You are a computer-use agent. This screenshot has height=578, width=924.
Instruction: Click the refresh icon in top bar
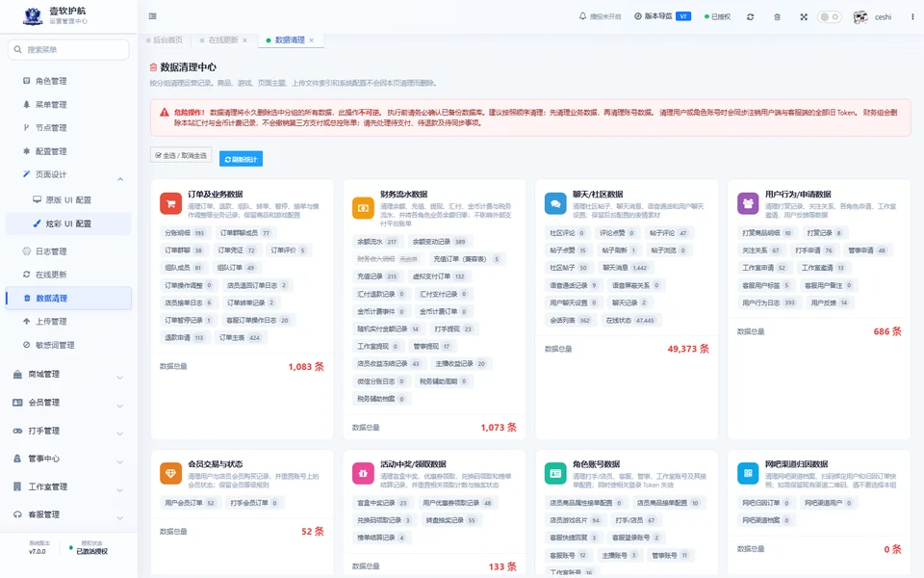click(750, 17)
